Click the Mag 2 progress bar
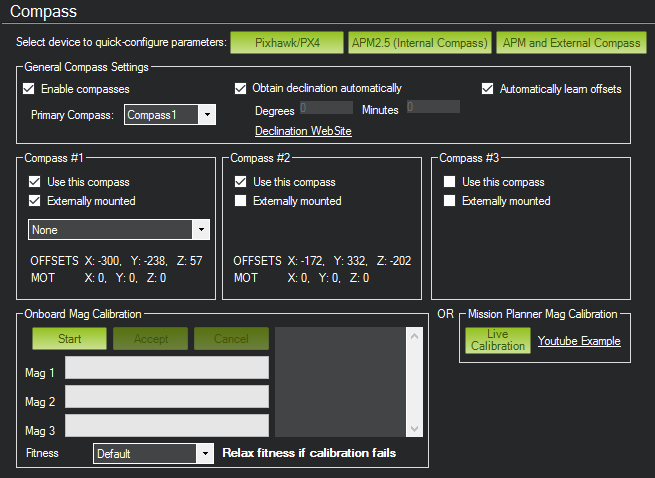 point(167,397)
